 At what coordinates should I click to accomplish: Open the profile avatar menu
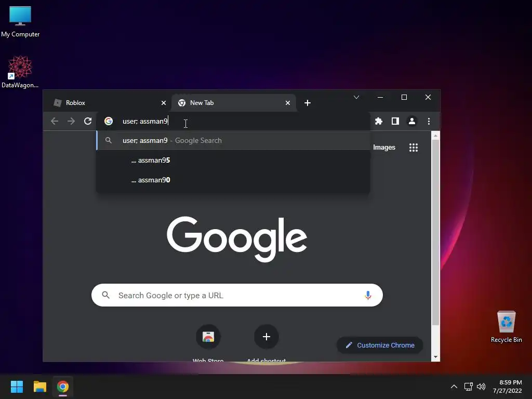click(412, 121)
